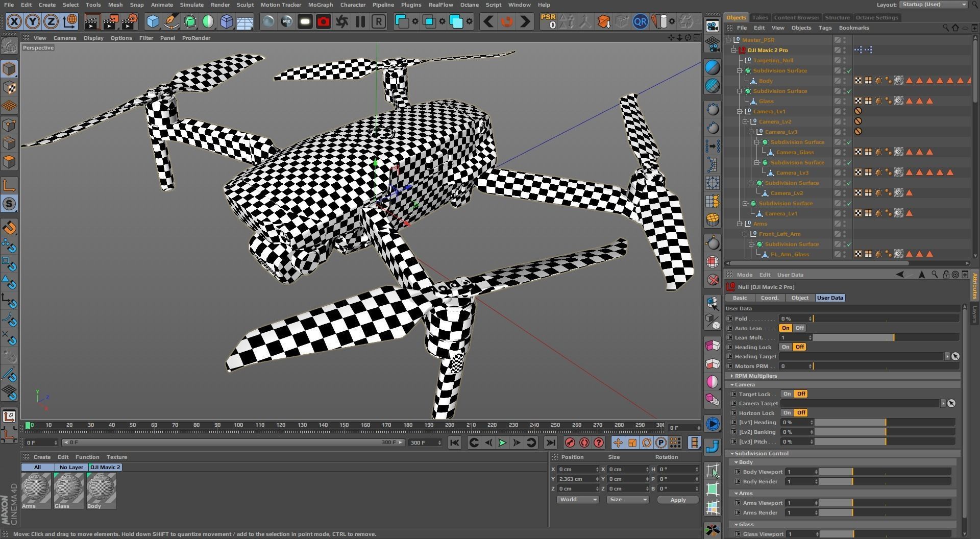The image size is (980, 539).
Task: Click the QR icon in toolbar
Action: pos(640,21)
